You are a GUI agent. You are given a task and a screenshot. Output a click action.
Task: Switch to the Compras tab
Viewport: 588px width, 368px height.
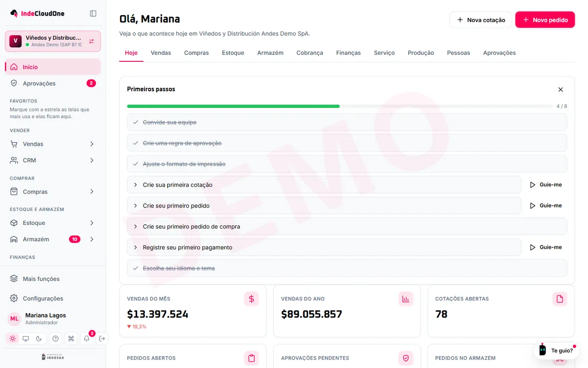coord(196,53)
